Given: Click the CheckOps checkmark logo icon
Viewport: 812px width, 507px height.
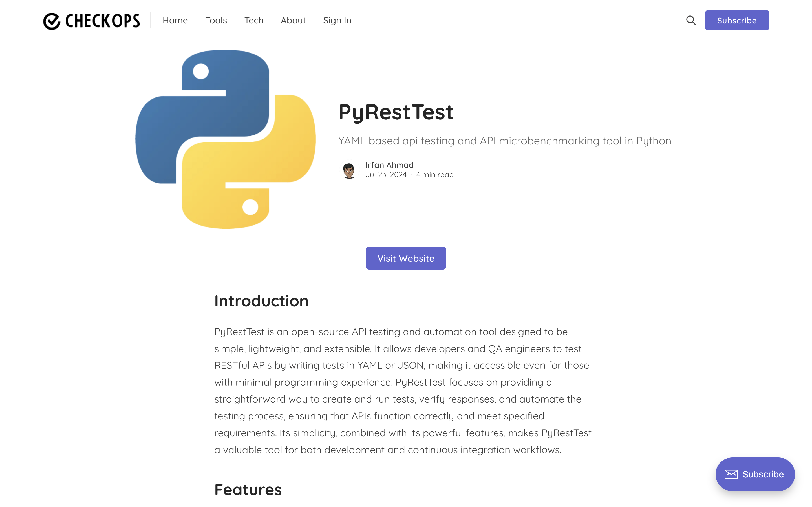Looking at the screenshot, I should 52,21.
